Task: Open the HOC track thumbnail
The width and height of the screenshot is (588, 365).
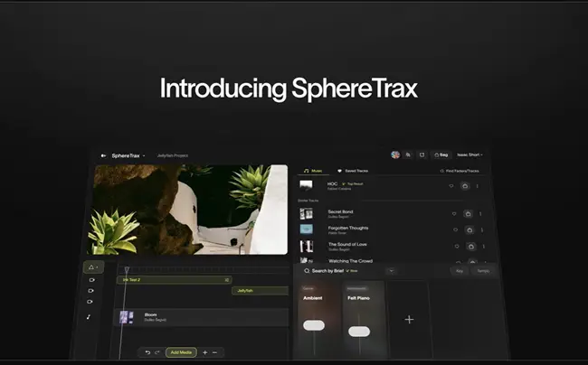Action: [x=306, y=185]
